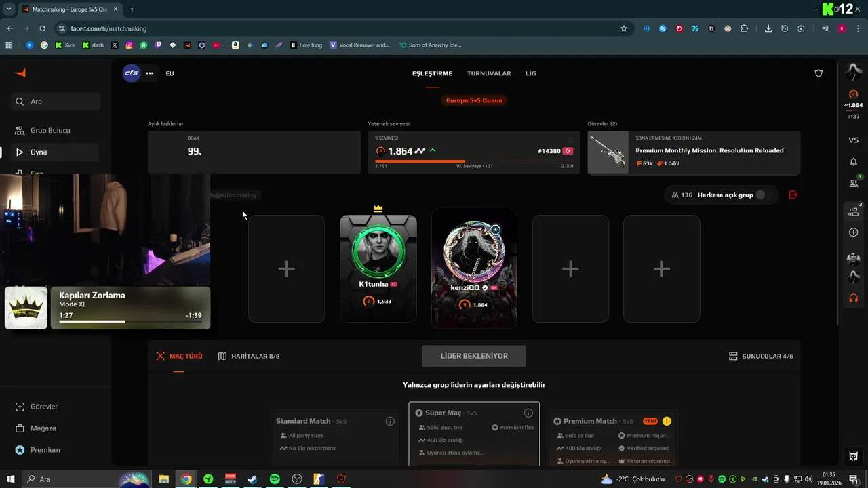The width and height of the screenshot is (868, 488).
Task: Click the cfs club avatar
Action: (131, 73)
